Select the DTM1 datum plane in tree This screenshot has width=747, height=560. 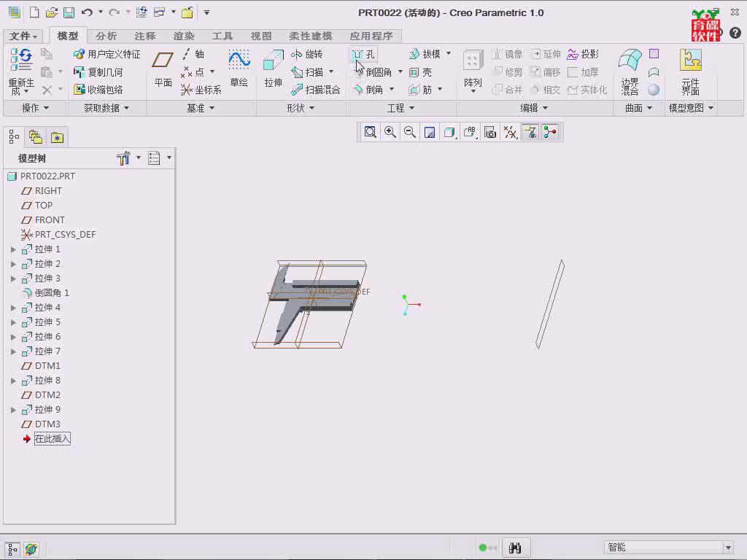coord(41,366)
